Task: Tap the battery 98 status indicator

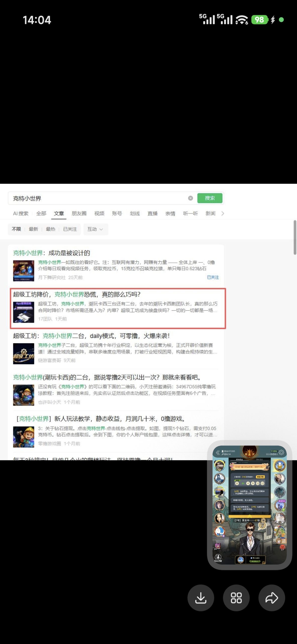Action: pyautogui.click(x=260, y=20)
